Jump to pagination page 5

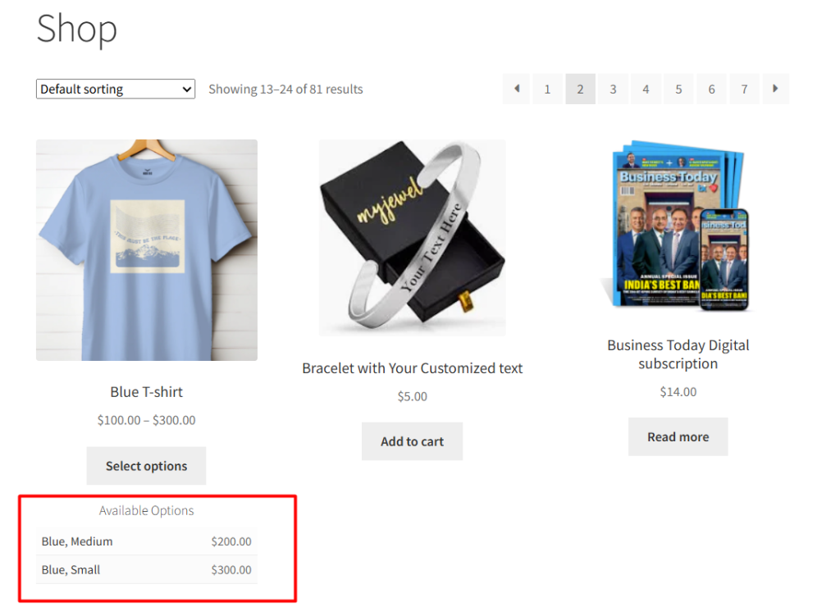tap(678, 89)
